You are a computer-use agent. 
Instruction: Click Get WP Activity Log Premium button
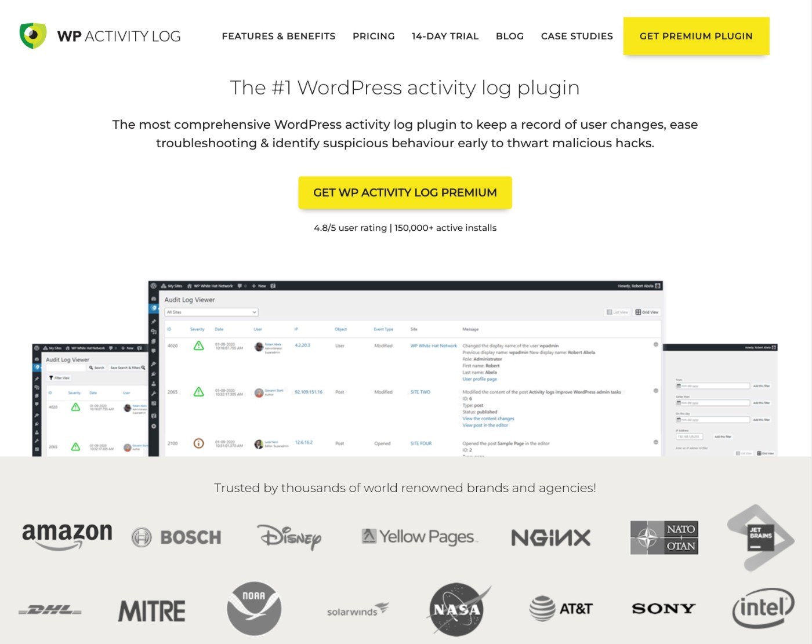(x=405, y=192)
